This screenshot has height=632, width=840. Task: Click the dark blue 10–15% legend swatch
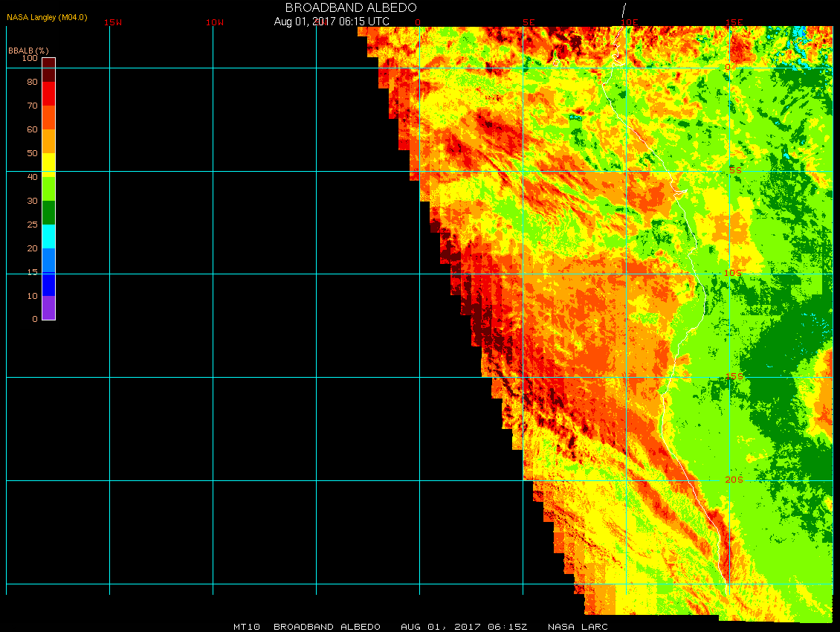(48, 284)
